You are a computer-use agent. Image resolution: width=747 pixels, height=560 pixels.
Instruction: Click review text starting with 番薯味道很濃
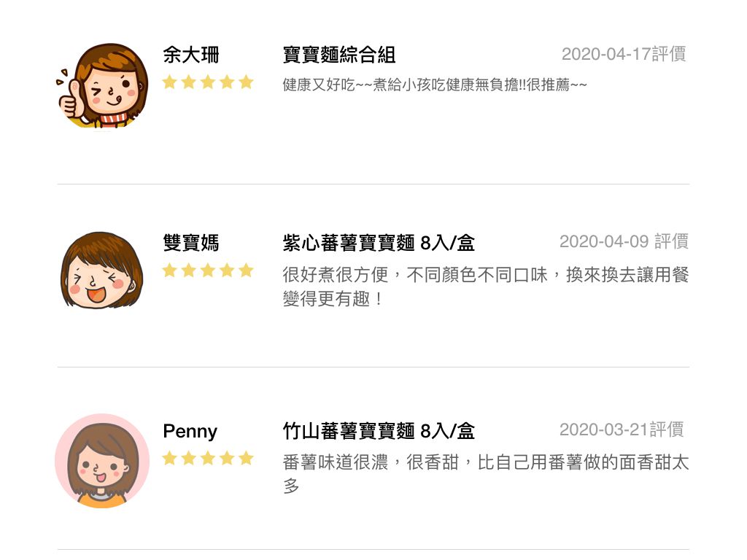[485, 474]
